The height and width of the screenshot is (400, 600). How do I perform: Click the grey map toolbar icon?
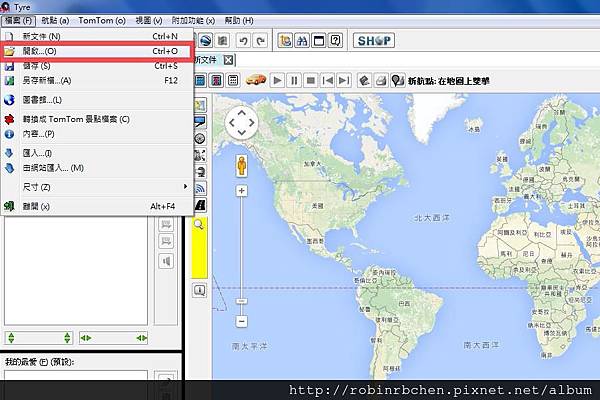coord(222,40)
